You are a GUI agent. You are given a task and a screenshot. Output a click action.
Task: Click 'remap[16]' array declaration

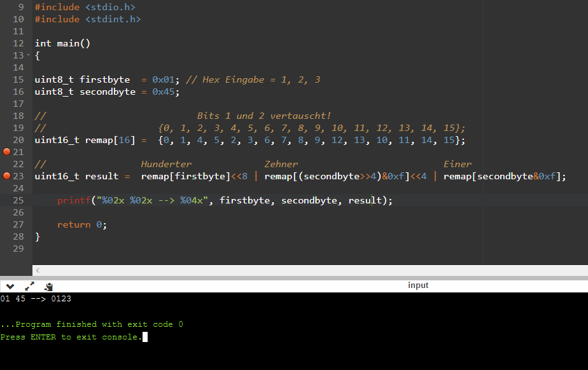(x=110, y=140)
